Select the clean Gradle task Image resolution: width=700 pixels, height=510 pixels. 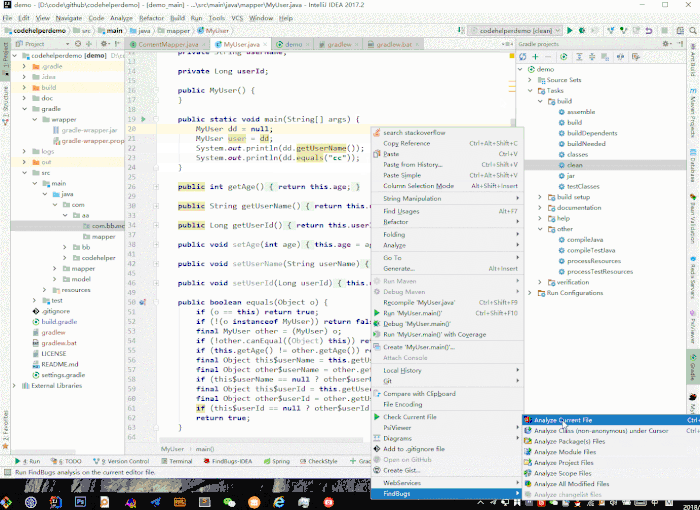(575, 165)
